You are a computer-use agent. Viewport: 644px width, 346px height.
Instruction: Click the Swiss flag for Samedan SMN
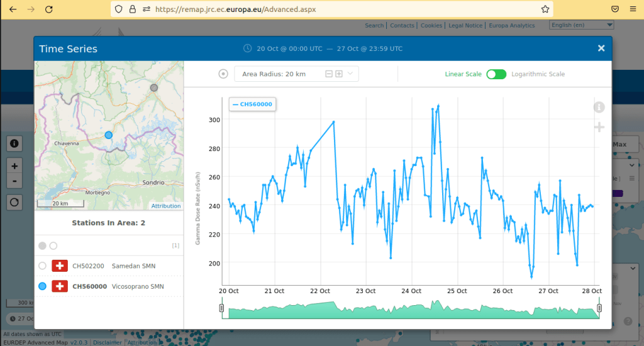[60, 266]
